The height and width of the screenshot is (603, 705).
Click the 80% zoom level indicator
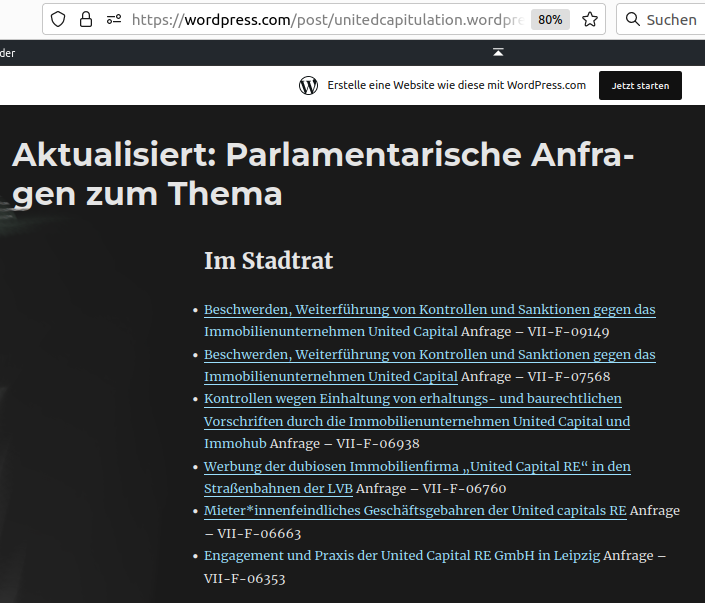pyautogui.click(x=550, y=19)
